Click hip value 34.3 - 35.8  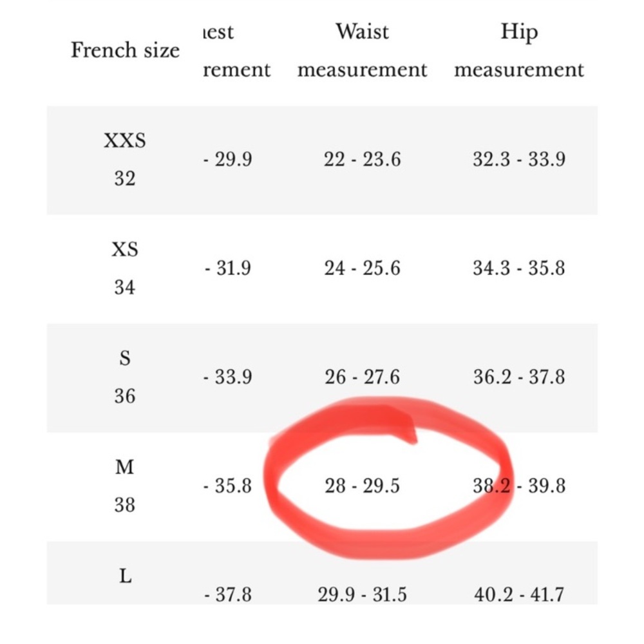coord(519,268)
